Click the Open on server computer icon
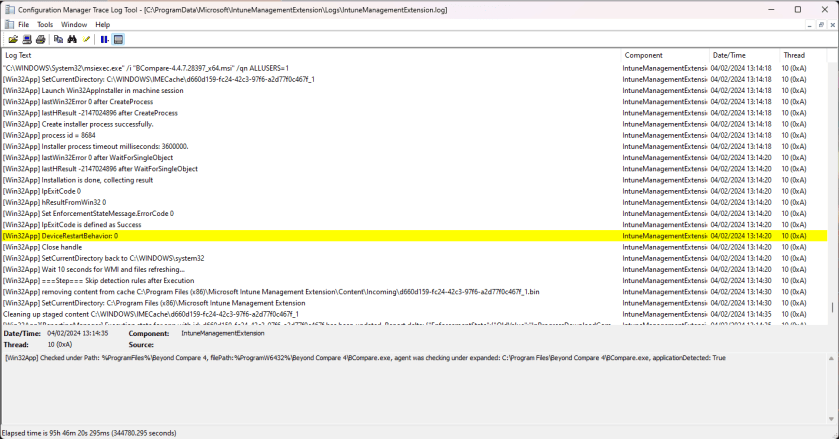The image size is (839, 439). (27, 40)
